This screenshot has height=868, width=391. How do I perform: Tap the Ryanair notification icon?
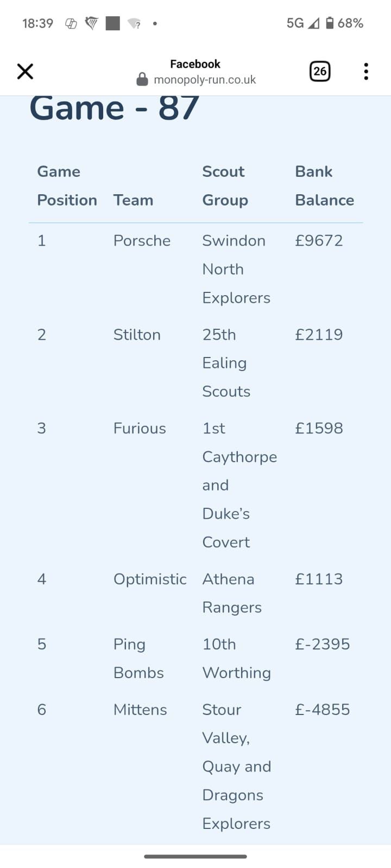[91, 23]
